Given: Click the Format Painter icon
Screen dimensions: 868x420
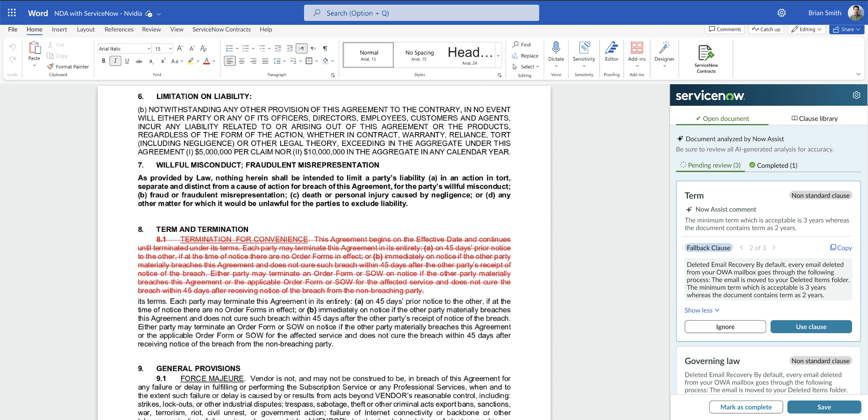Looking at the screenshot, I should [50, 66].
